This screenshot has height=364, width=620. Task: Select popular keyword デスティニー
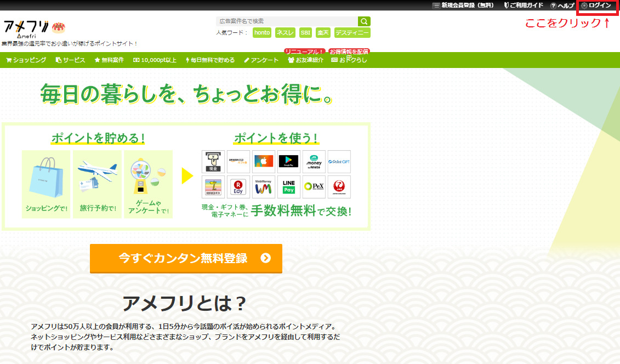coord(352,33)
